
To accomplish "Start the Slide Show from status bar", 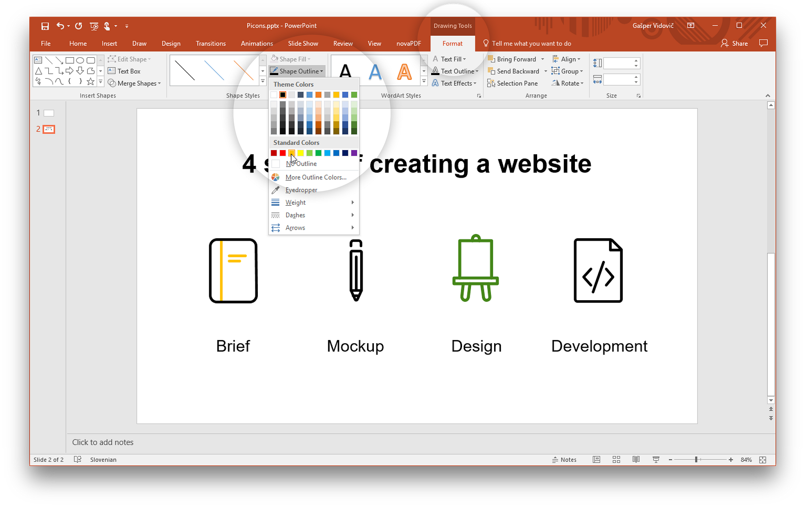I will (x=656, y=459).
